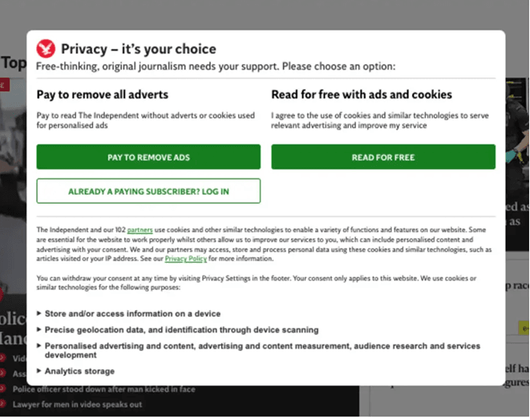Click red arrow bullet beside 'Ass' headline
The image size is (530, 420).
pyautogui.click(x=2, y=373)
